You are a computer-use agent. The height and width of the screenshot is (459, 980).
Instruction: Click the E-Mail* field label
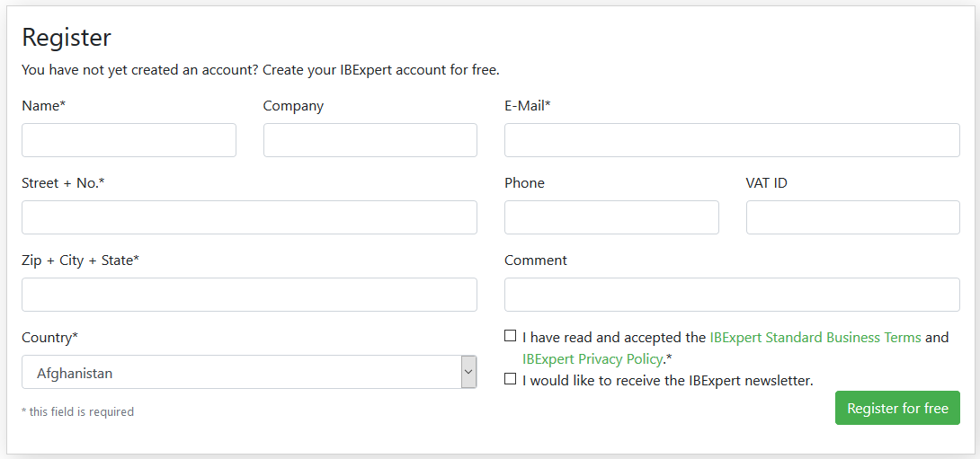pos(528,106)
